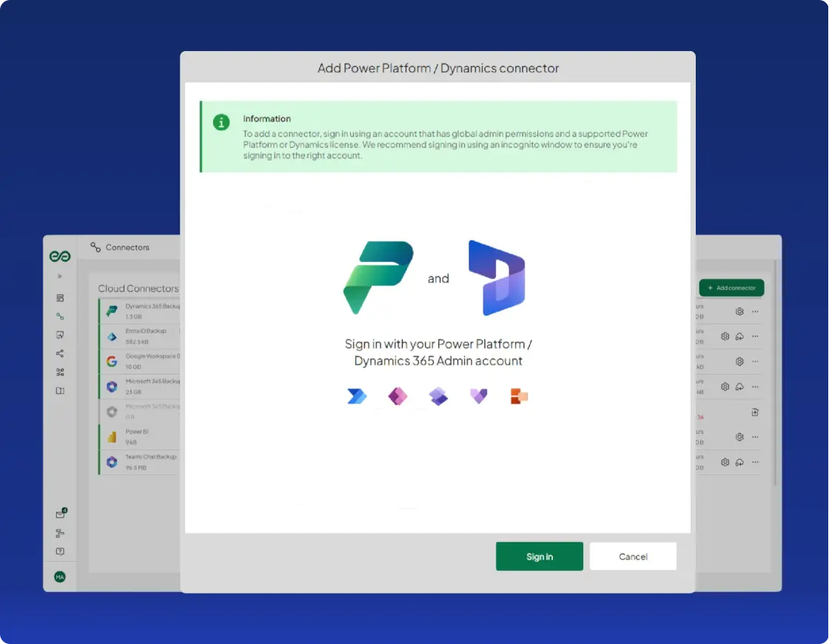The height and width of the screenshot is (644, 829).
Task: Open the share icon in the sidebar
Action: click(60, 353)
